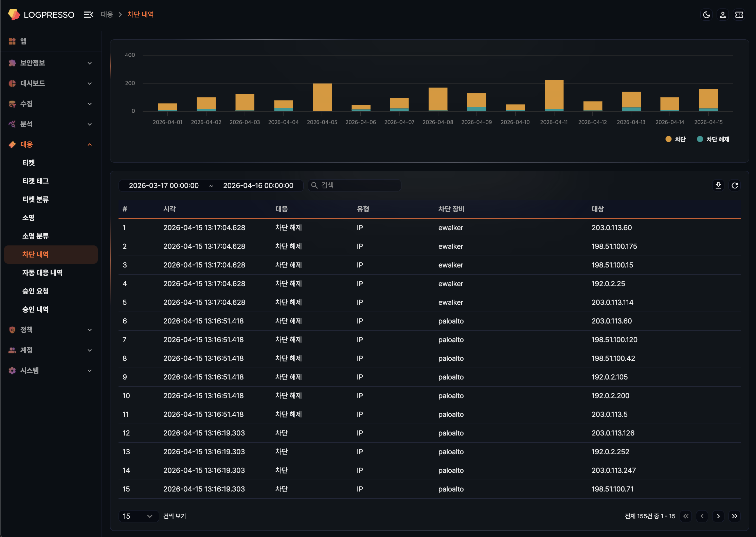
Task: Go to the last page of results
Action: point(735,516)
